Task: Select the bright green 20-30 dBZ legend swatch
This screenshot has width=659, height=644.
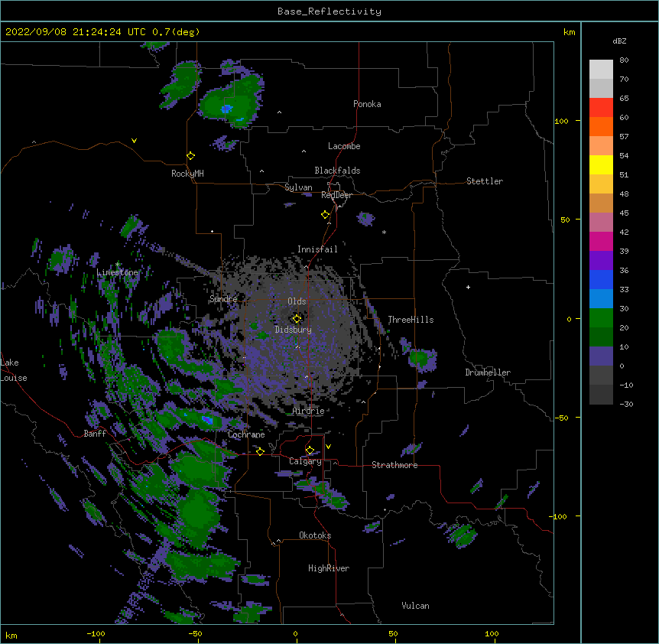Action: [601, 318]
